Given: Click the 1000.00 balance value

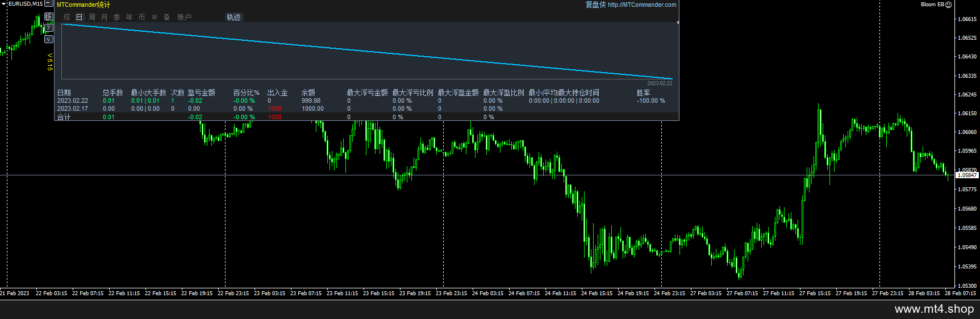Looking at the screenshot, I should 312,108.
